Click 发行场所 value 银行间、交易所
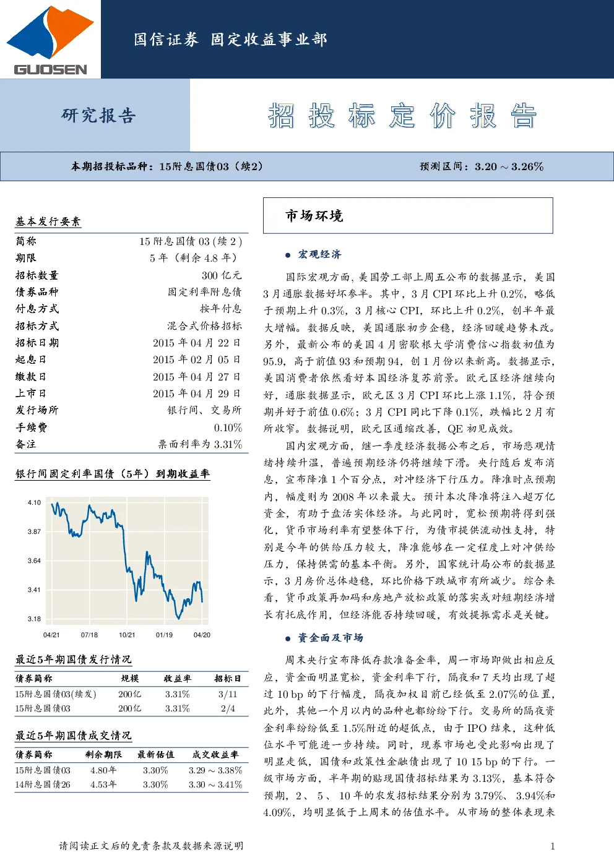This screenshot has height=868, width=614. [x=204, y=410]
